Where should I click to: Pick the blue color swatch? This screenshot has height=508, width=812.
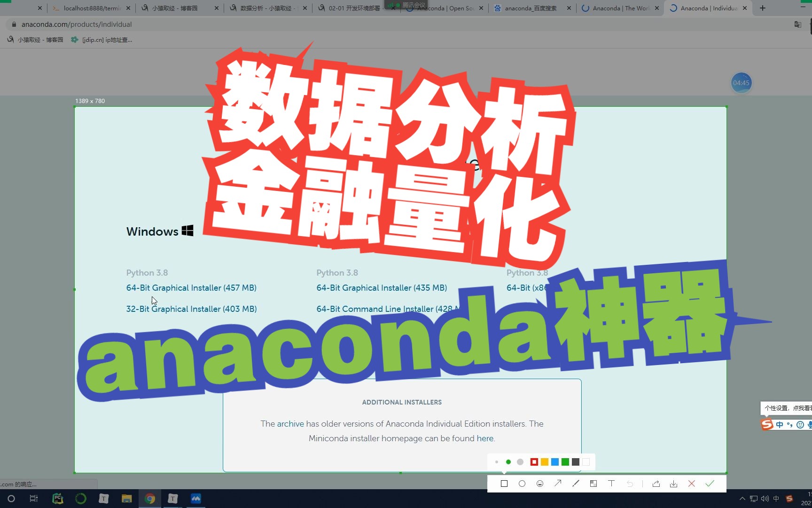click(555, 462)
